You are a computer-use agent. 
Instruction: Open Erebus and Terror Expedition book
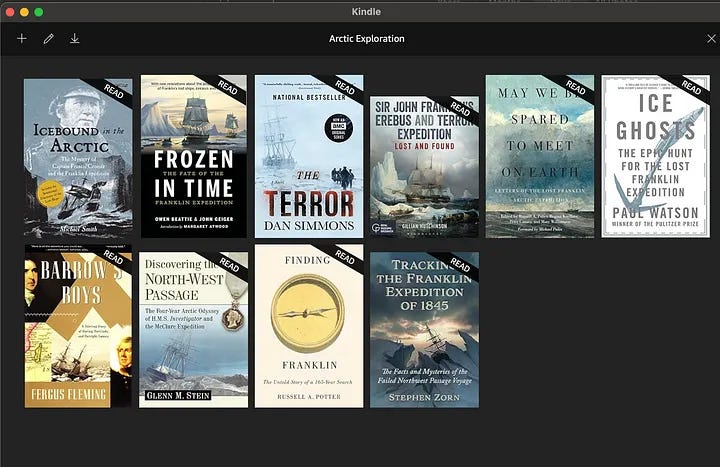424,167
